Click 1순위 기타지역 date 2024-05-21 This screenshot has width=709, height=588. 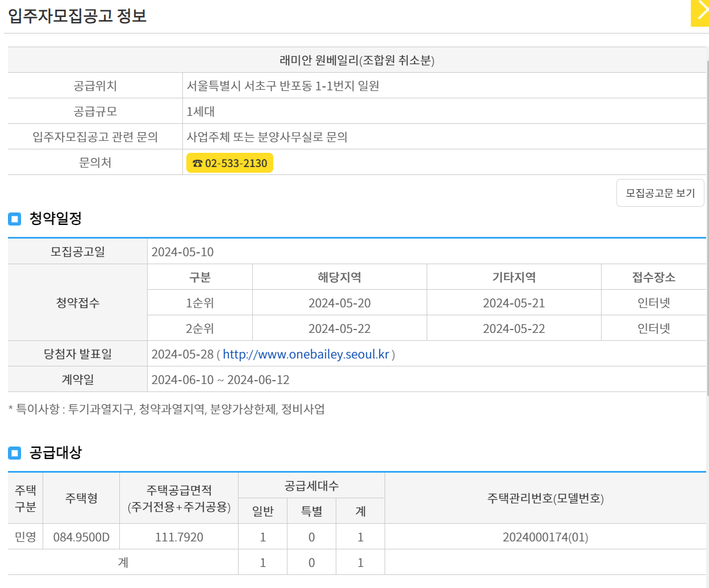point(514,303)
